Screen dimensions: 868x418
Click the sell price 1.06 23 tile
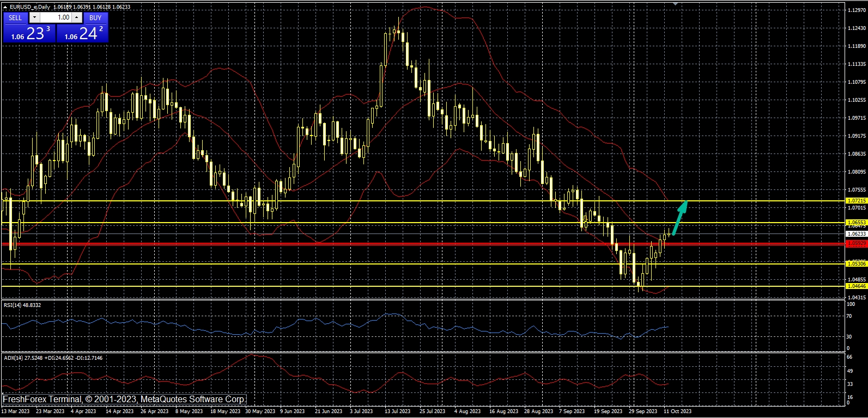(x=29, y=34)
